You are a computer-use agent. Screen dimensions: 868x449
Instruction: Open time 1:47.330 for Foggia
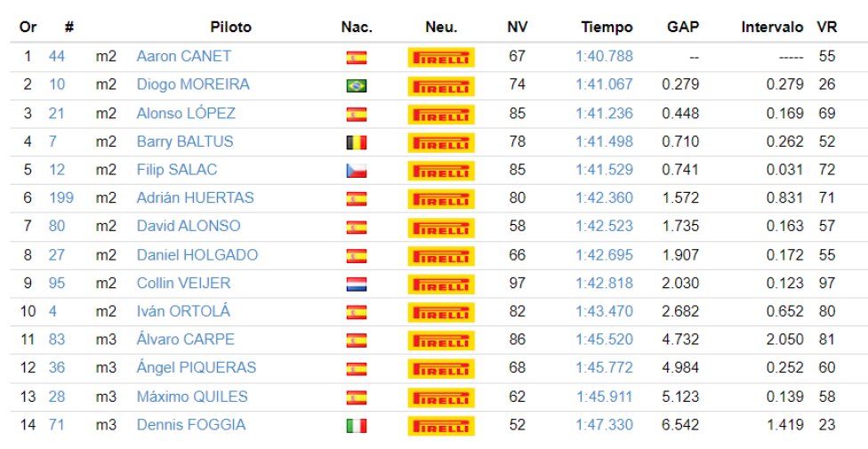point(604,425)
